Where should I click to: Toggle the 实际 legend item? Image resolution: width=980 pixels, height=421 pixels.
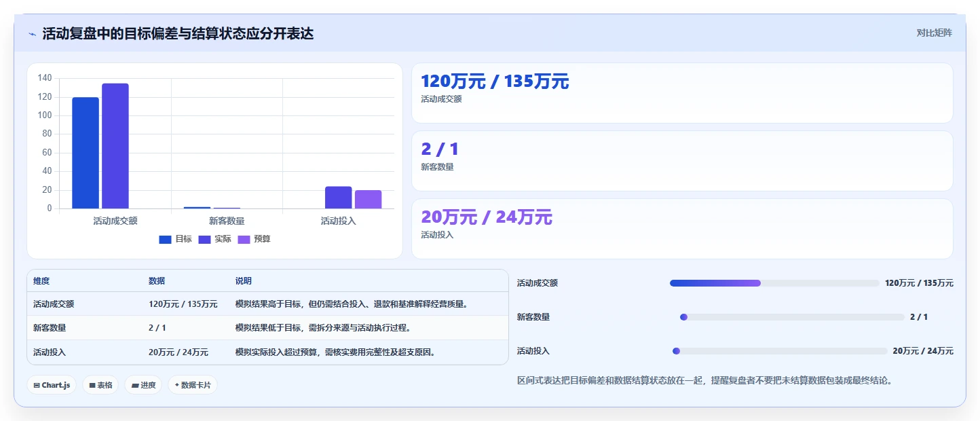point(214,239)
